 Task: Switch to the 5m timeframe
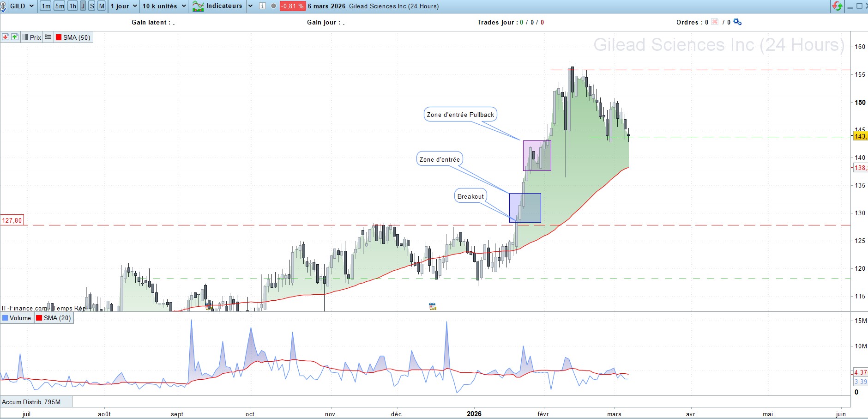click(x=60, y=6)
